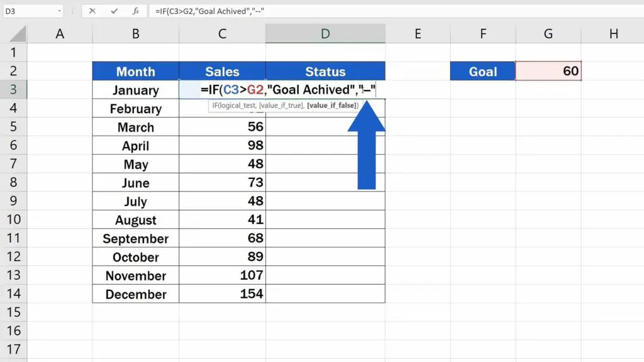Cancel formula entry with the X icon
This screenshot has height=362, width=644.
pos(93,11)
